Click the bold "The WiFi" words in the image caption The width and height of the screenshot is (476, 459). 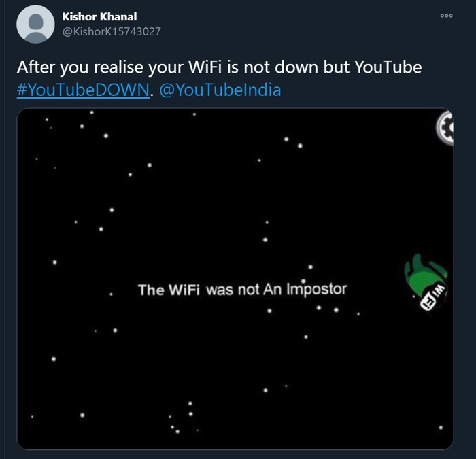(169, 290)
